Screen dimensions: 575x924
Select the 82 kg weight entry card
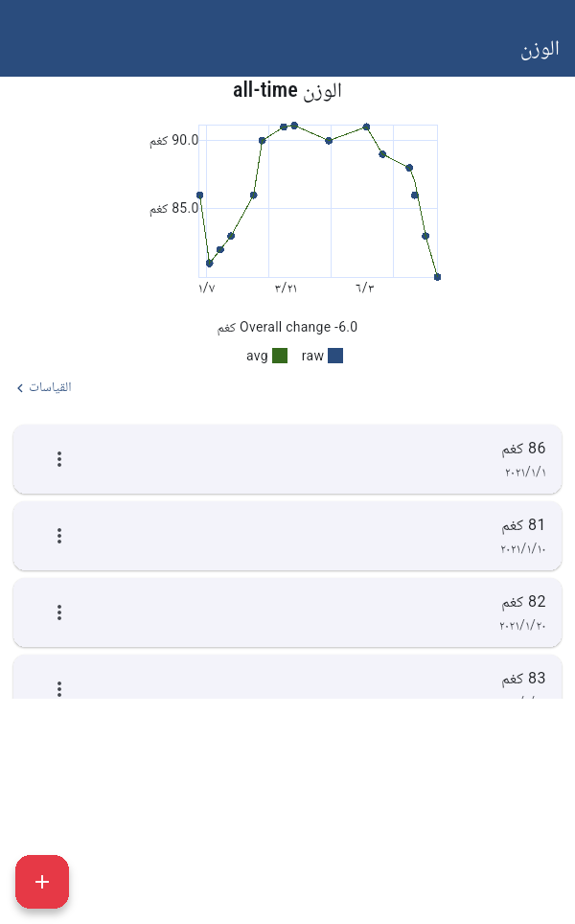pos(287,612)
